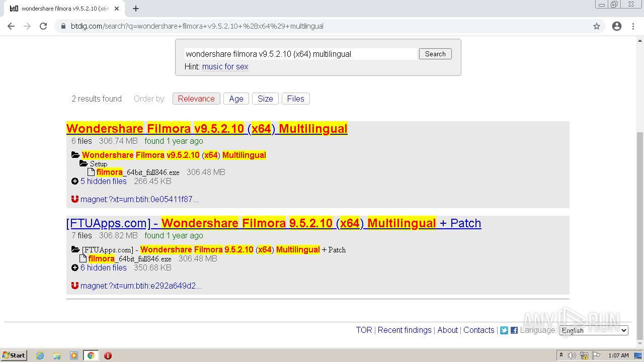Viewport: 644px width, 362px height.
Task: Order results by Files
Action: tap(295, 99)
